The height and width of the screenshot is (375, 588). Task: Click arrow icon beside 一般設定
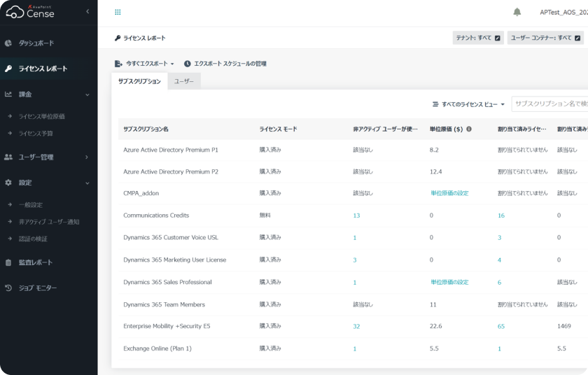click(10, 204)
